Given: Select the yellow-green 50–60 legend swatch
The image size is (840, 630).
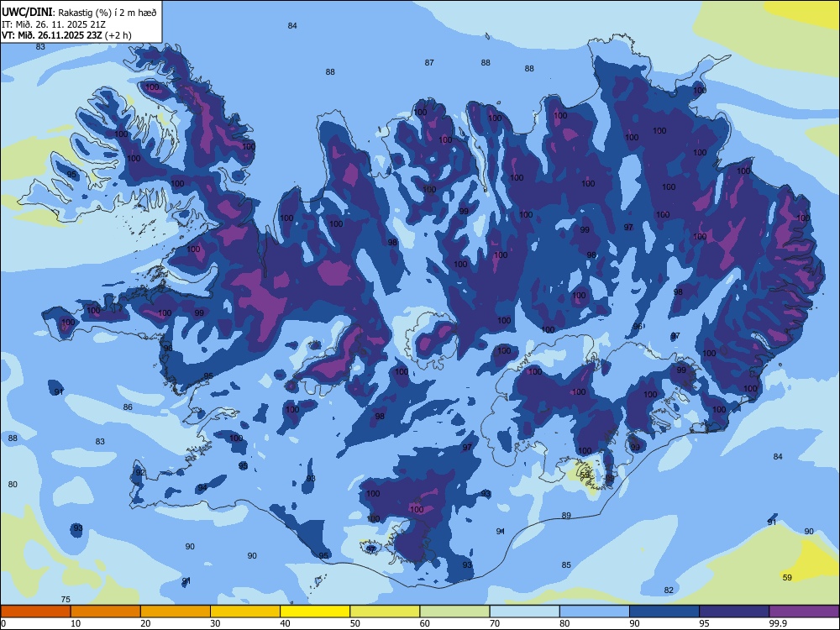Looking at the screenshot, I should click(x=385, y=612).
